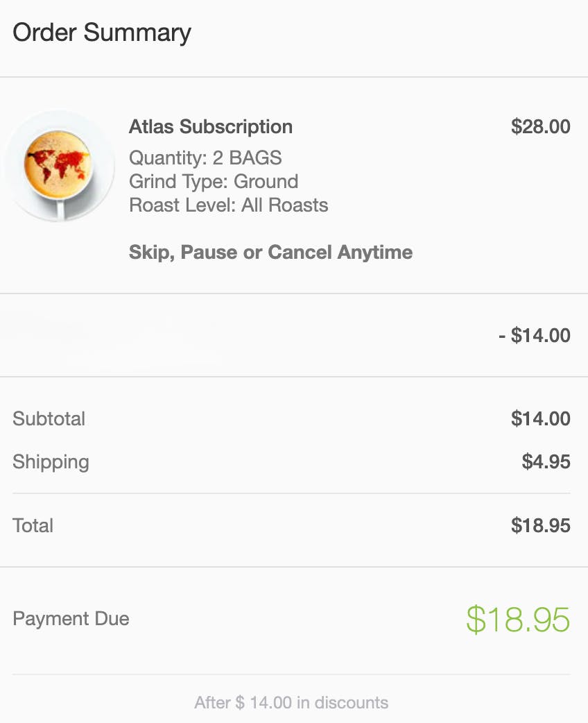Viewport: 588px width, 723px height.
Task: Select the Payment Due label
Action: (x=71, y=619)
